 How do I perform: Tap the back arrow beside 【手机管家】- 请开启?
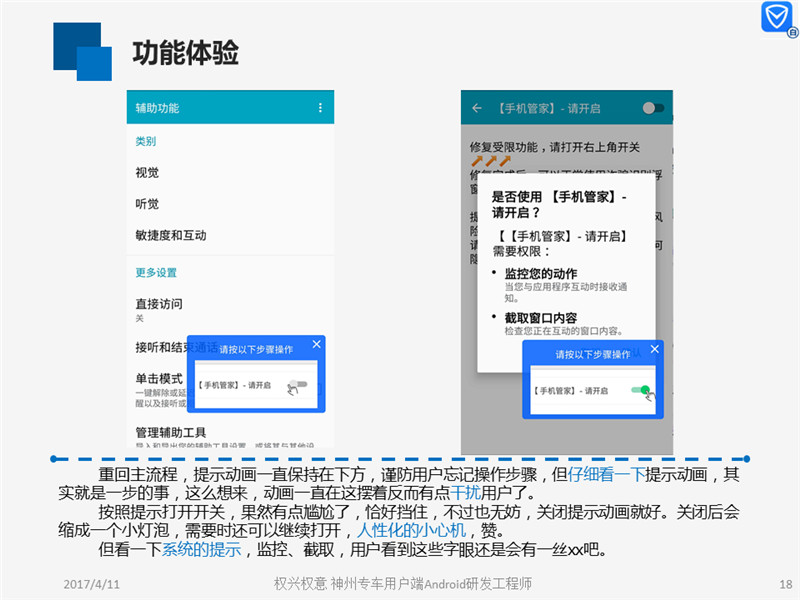tap(477, 108)
